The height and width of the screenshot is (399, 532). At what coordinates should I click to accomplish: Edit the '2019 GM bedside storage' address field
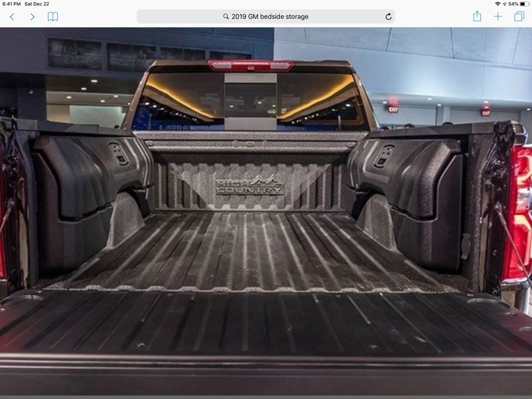266,17
